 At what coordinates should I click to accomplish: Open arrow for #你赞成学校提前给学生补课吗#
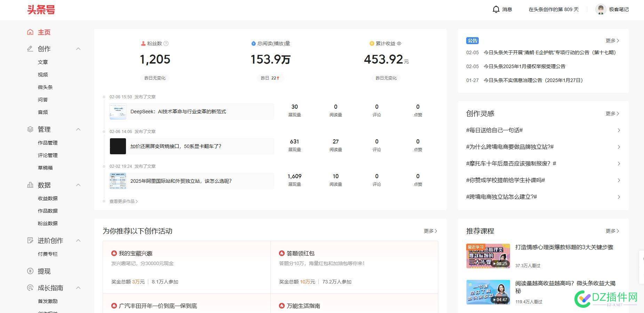pyautogui.click(x=619, y=180)
